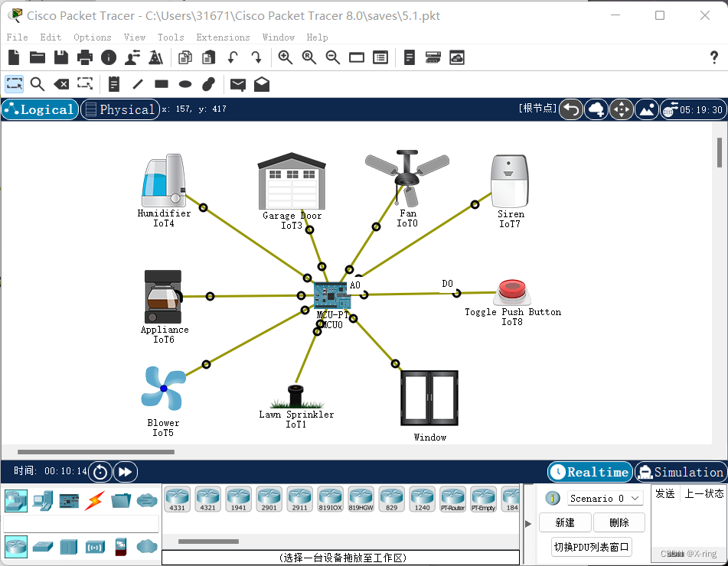Select the Toggle Push Button device
The height and width of the screenshot is (566, 728).
tap(512, 294)
